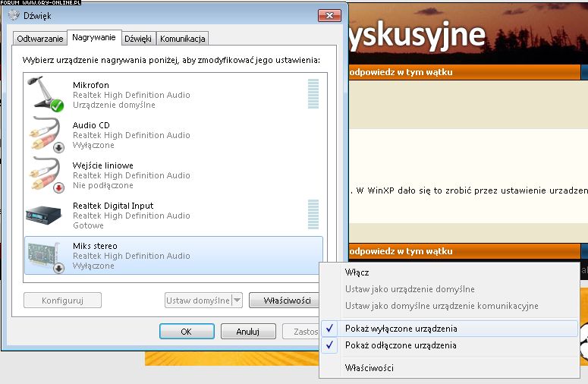Select the 'Wejście liniowe' device name
The image size is (588, 384).
point(103,165)
